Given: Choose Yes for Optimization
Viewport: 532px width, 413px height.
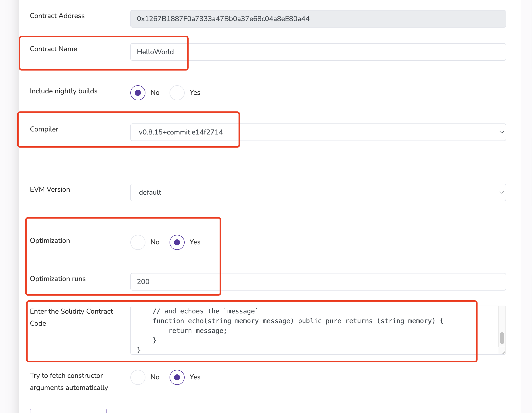Looking at the screenshot, I should (177, 242).
